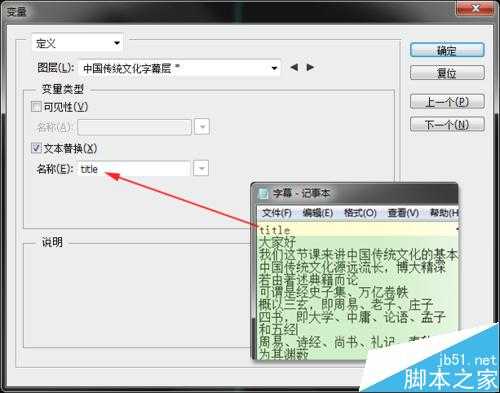500x393 pixels.
Task: Click the line starting 中国传统文化源远流长 in Notepad
Action: pos(352,267)
